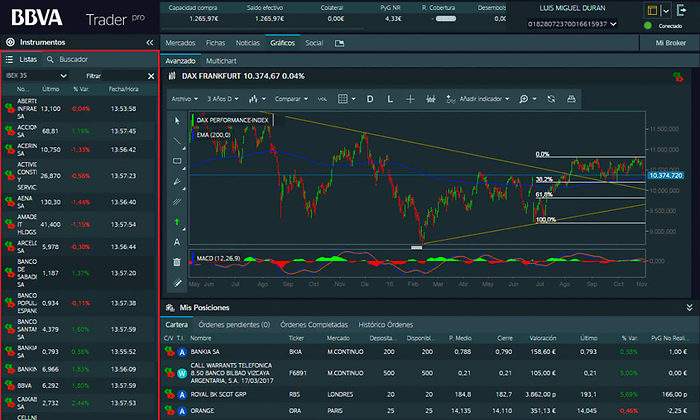The width and height of the screenshot is (700, 420).
Task: Click the Listas button in Instrumentos
Action: [x=28, y=59]
